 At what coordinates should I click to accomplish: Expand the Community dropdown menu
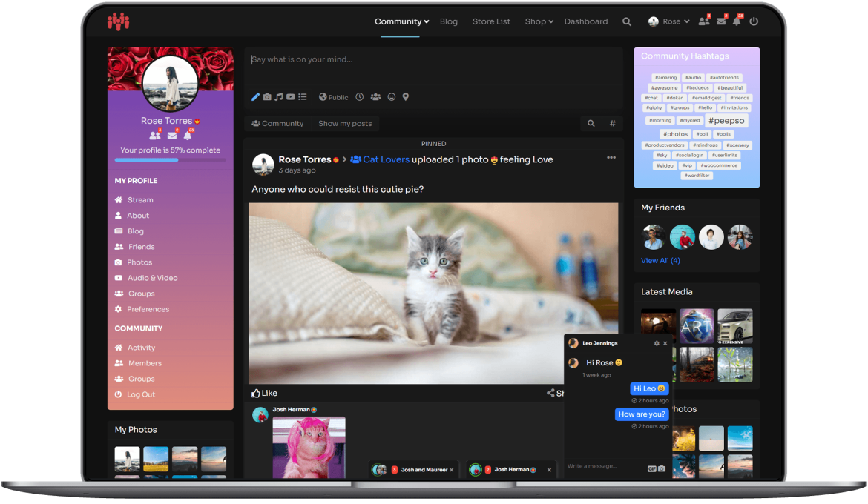click(x=402, y=21)
